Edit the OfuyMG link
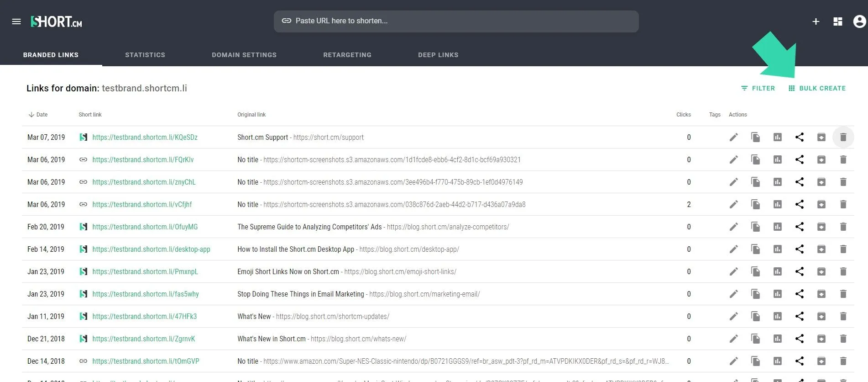The image size is (868, 382). click(x=734, y=227)
